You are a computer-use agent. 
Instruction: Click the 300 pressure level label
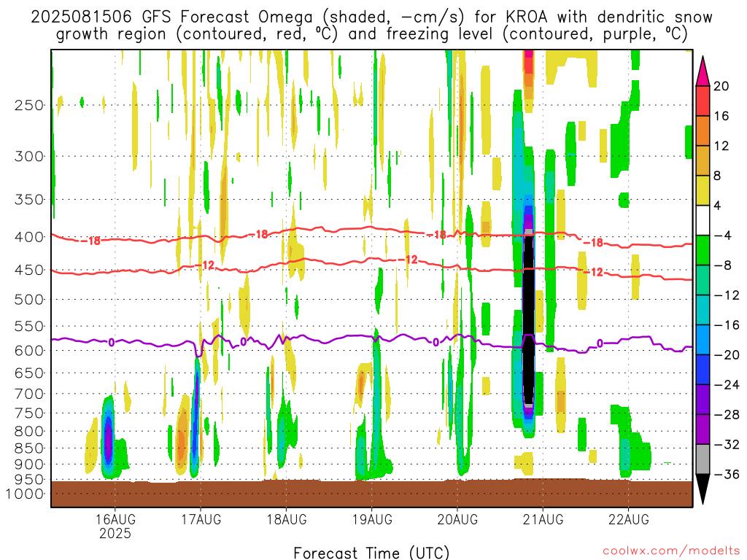click(29, 156)
